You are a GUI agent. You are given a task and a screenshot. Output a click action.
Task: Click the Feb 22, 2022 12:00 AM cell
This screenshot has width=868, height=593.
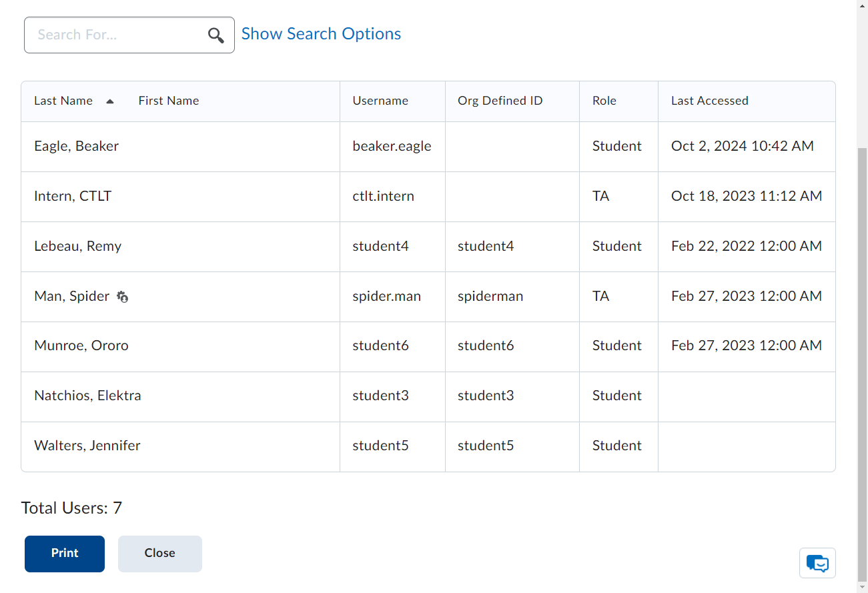click(x=747, y=247)
